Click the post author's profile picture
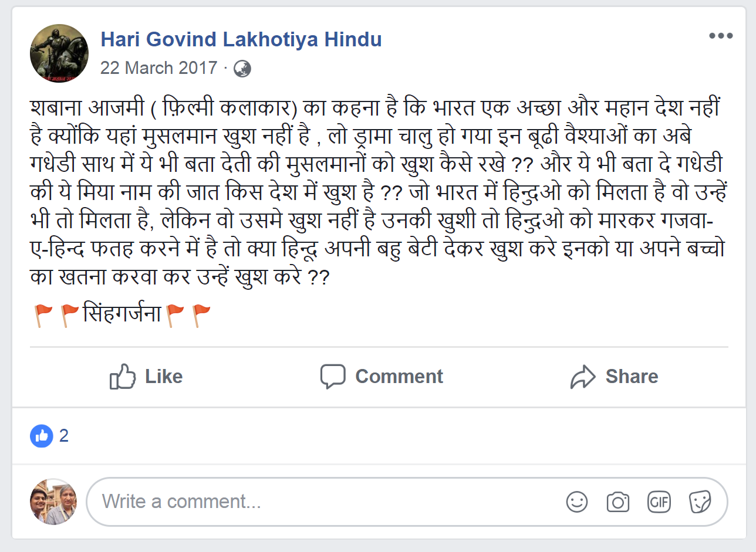This screenshot has height=552, width=756. tap(59, 53)
